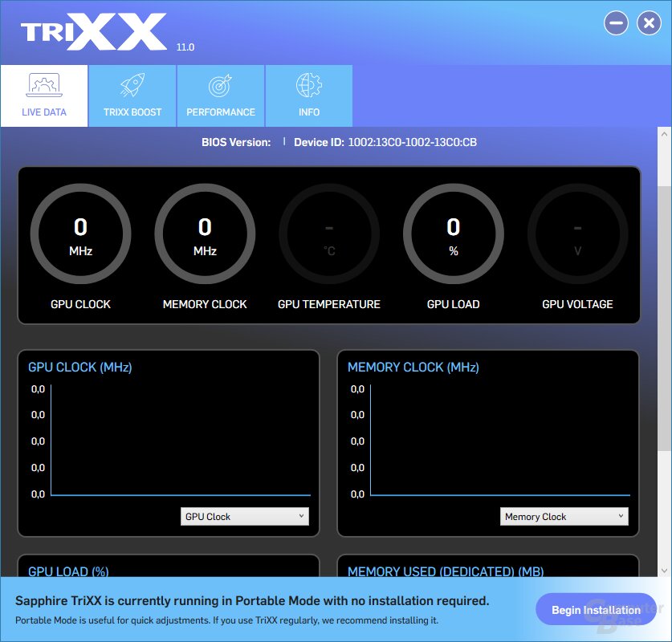Minimize the TriXX window

click(616, 22)
